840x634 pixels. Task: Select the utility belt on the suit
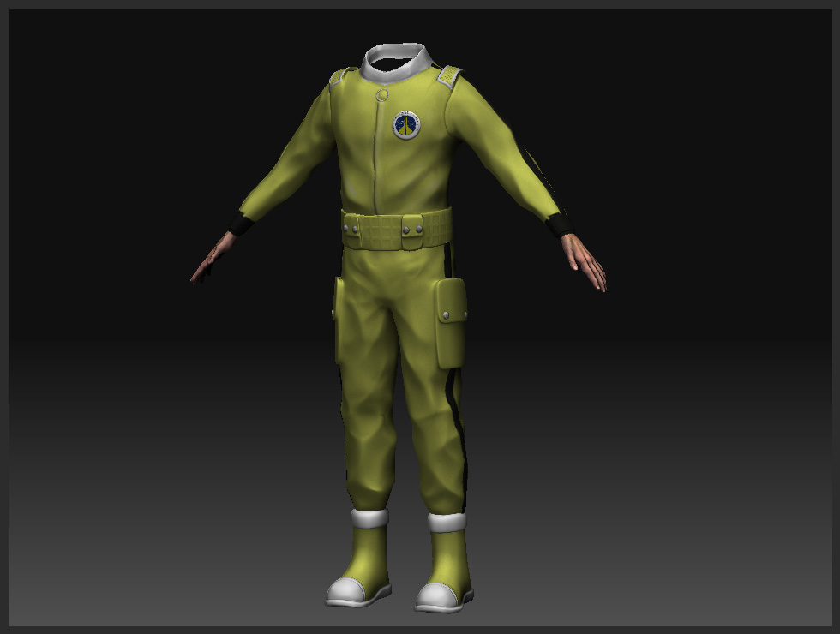(x=396, y=230)
